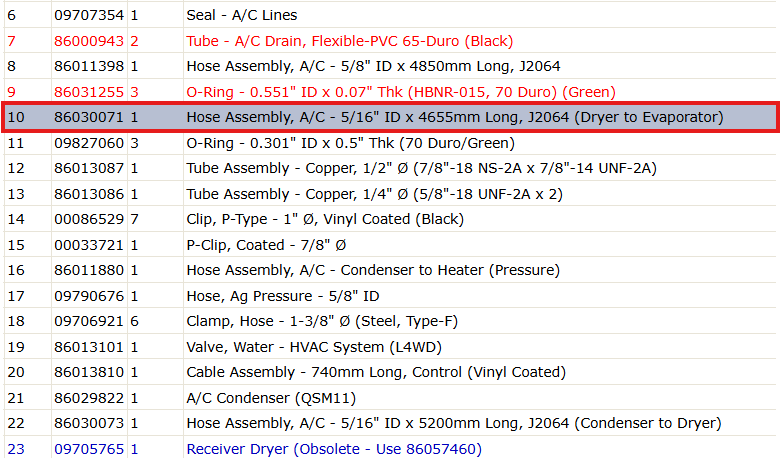Click part number 86030071
Viewport: 780px width, 458px height.
click(x=89, y=117)
